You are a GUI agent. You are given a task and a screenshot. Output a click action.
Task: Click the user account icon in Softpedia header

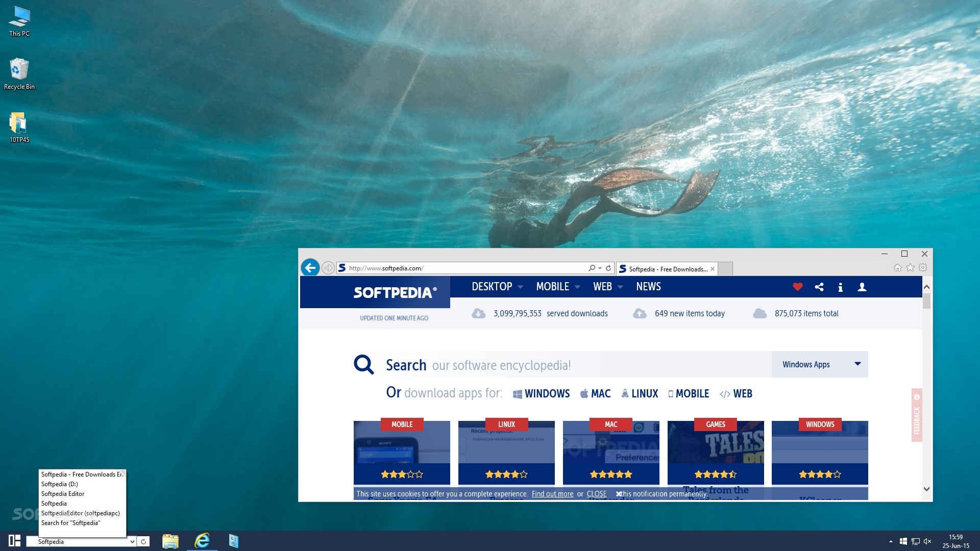(862, 287)
